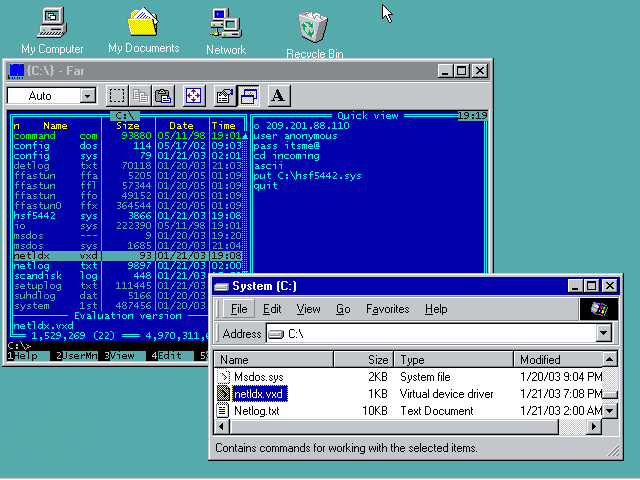
Task: Click the Font 'A' toolbar icon
Action: (x=278, y=96)
